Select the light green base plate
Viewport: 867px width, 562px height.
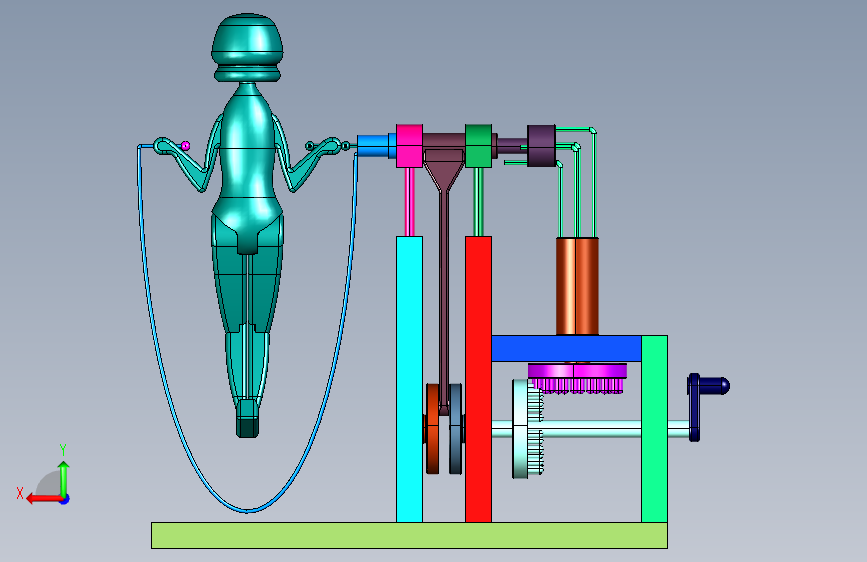(x=409, y=535)
